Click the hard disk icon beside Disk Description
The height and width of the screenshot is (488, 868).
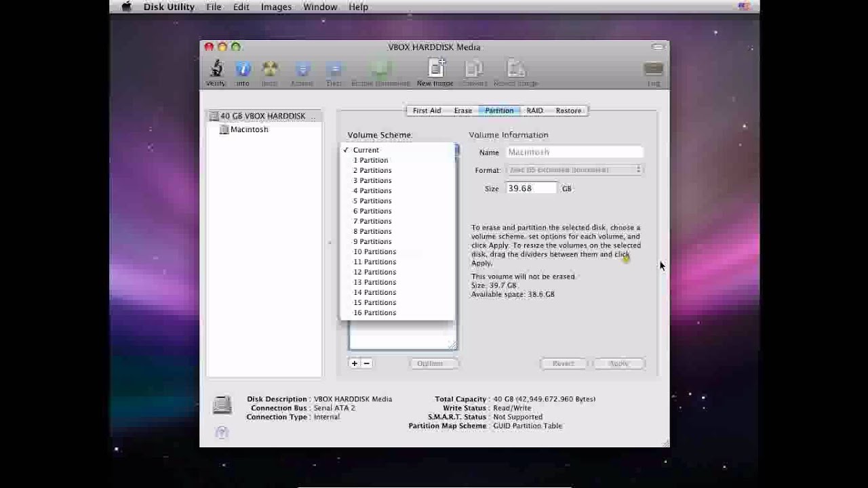pos(222,405)
